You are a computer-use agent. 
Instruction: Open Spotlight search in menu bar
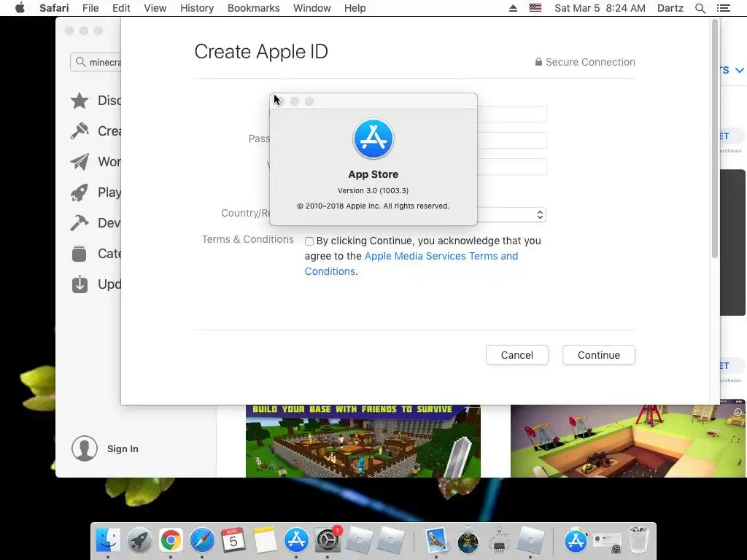[x=700, y=8]
